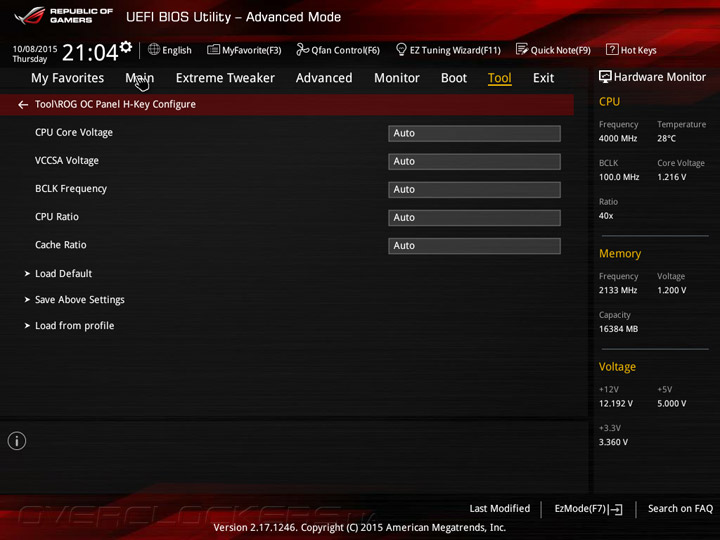720x540 pixels.
Task: Open the Exit tab
Action: tap(543, 78)
